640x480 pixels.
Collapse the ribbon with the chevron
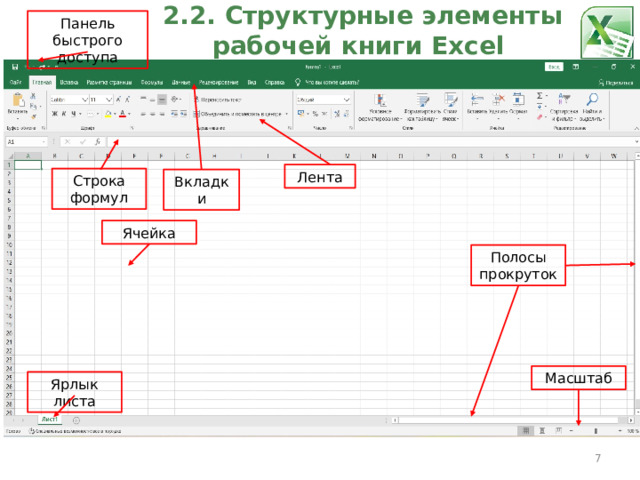(x=636, y=129)
